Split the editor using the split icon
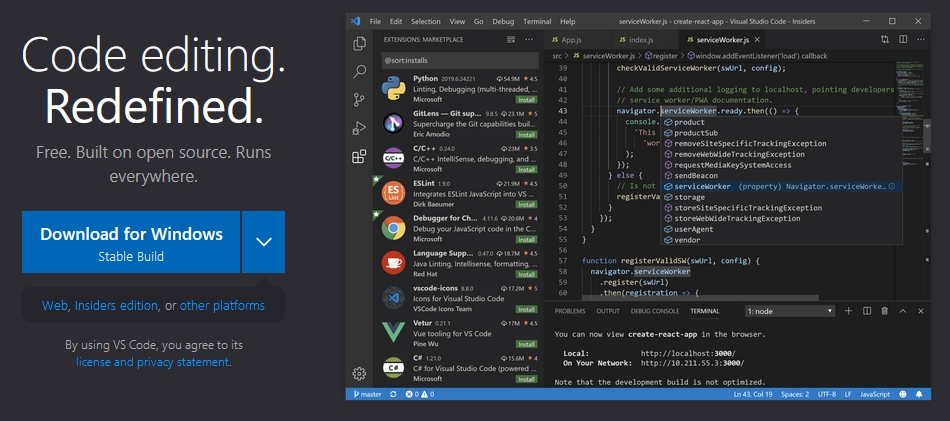 point(903,39)
